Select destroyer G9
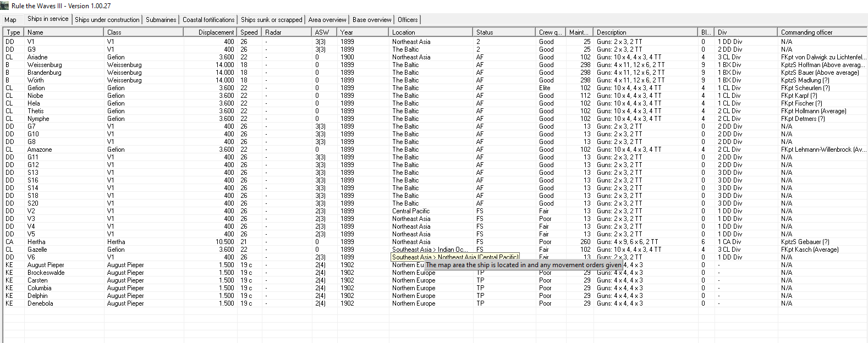The image size is (868, 343). [32, 49]
